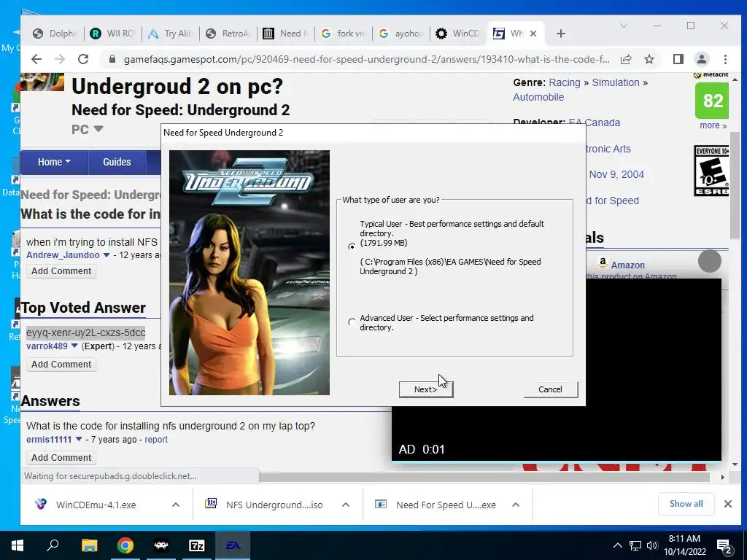747x560 pixels.
Task: Add Comment under ermis11111's answer
Action: [61, 458]
